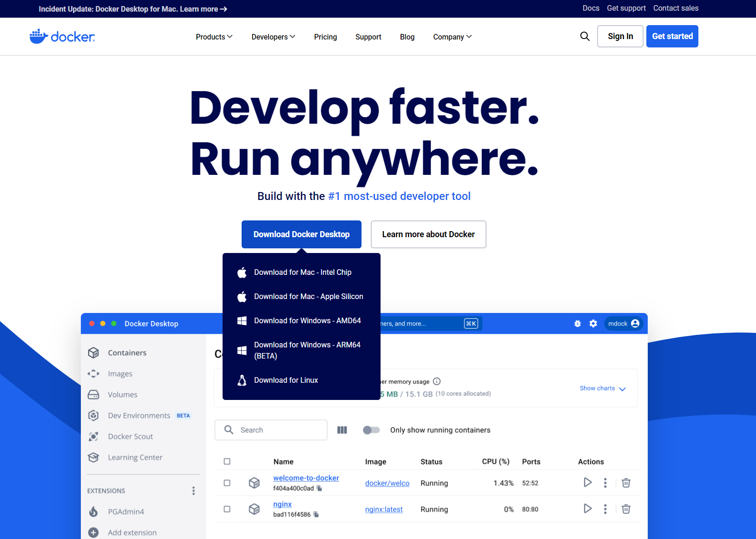Open the settings gear in Docker Desktop header
Viewport: 756px width, 539px height.
593,323
